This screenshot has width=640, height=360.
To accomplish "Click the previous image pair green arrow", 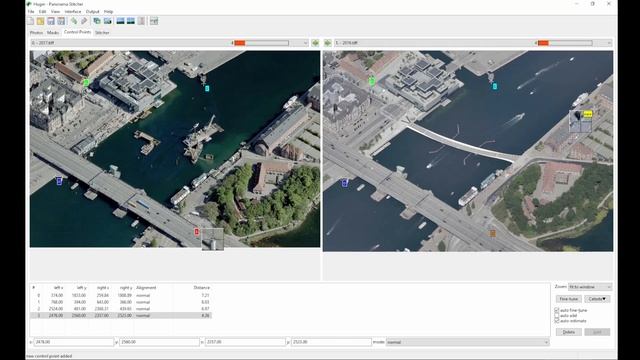I will 315,43.
